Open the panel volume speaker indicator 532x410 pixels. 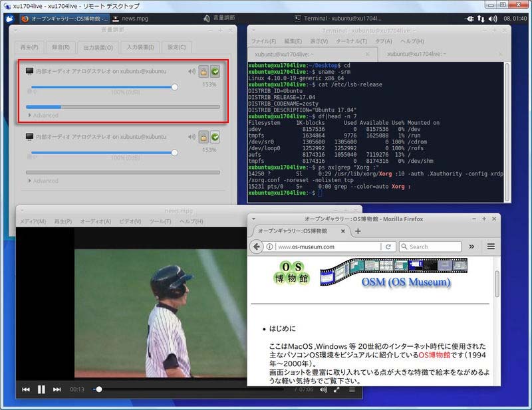point(493,19)
